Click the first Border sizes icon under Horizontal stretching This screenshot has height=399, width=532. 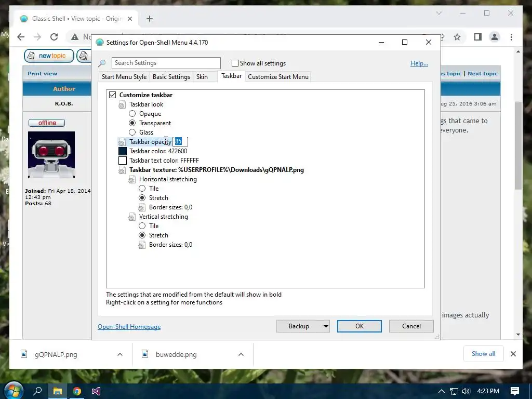(x=142, y=208)
